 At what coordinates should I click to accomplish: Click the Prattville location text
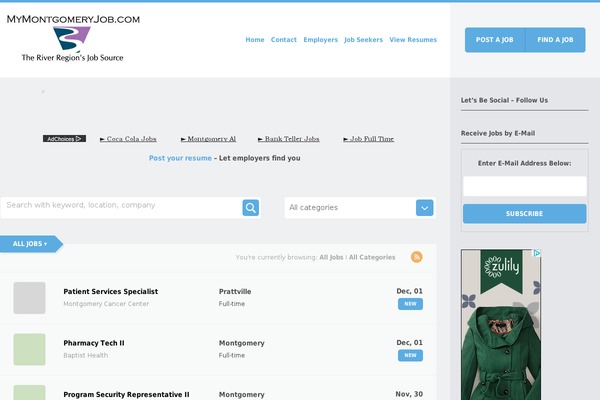tap(235, 292)
